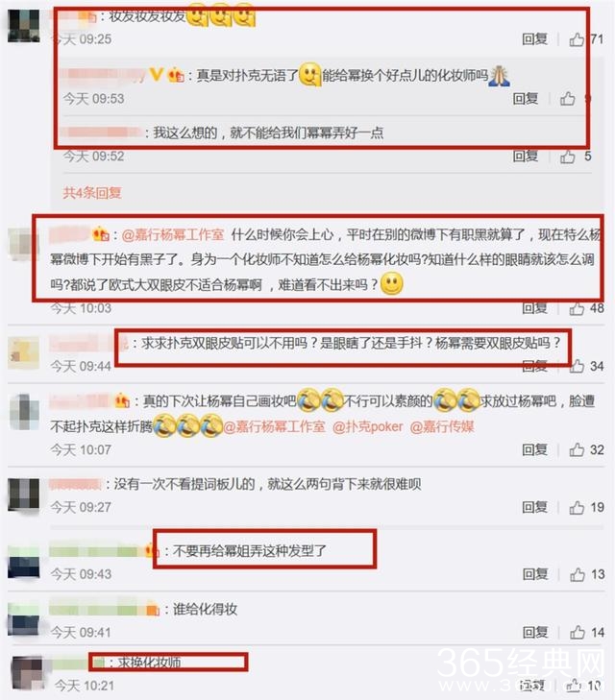
Task: Reply to the 09:25 comment
Action: (x=534, y=39)
